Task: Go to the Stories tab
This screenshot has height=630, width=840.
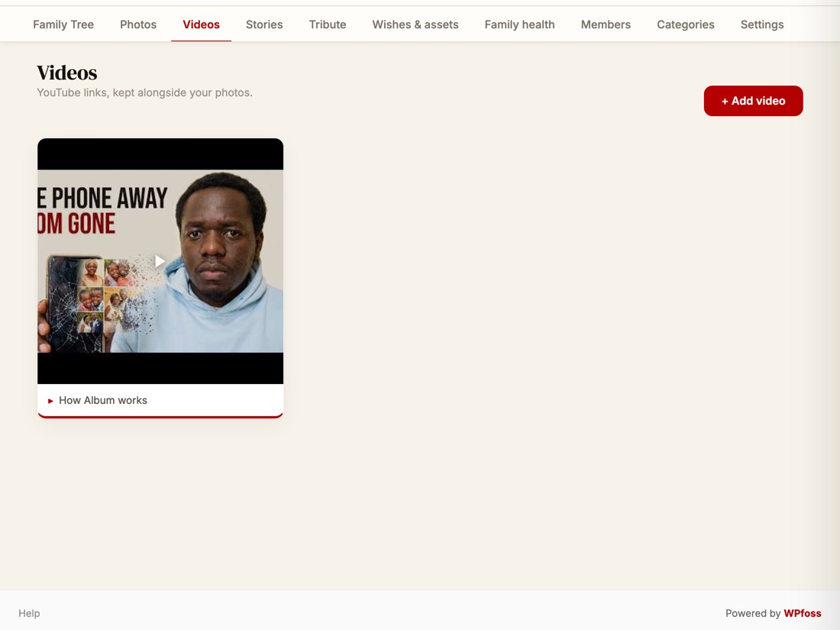Action: [264, 24]
